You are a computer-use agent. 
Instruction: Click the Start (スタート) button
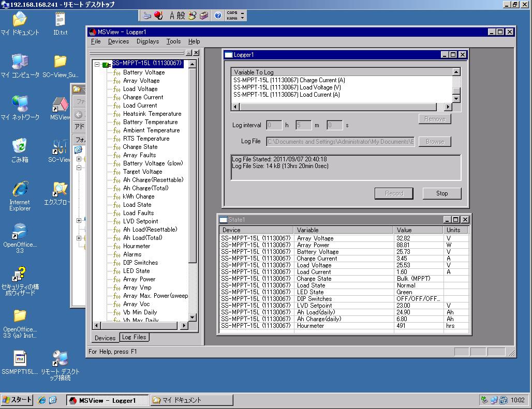[18, 400]
